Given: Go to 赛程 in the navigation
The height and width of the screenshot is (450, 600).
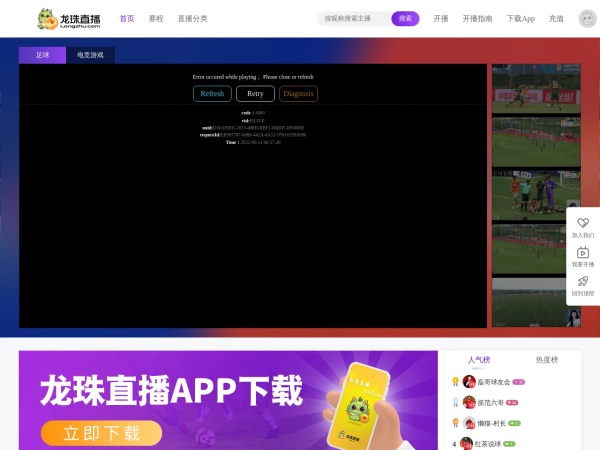Looking at the screenshot, I should [156, 18].
